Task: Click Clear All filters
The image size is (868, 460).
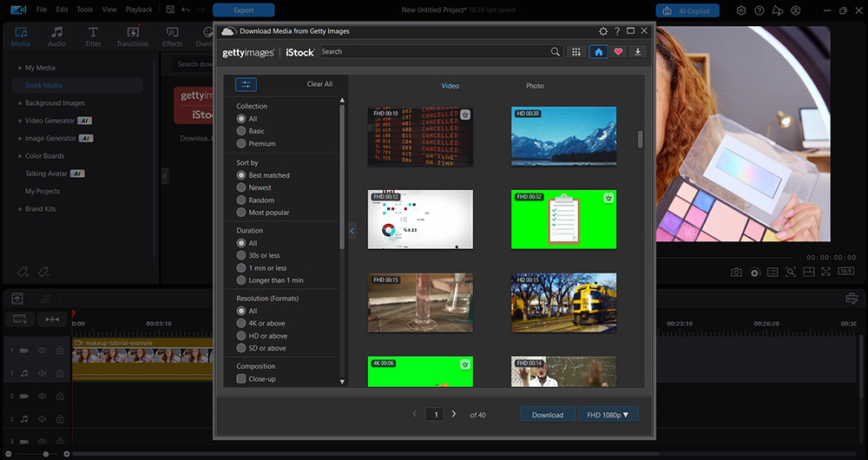Action: [x=319, y=84]
